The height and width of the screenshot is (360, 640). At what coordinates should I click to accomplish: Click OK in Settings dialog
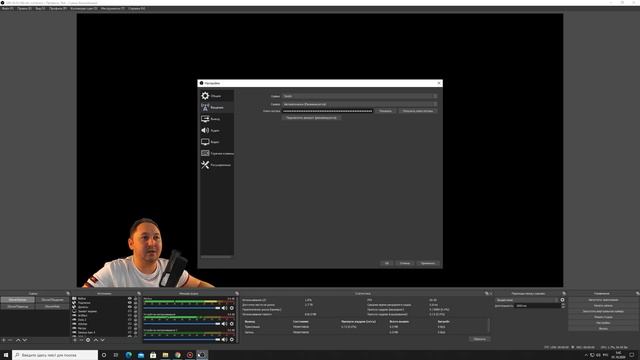click(387, 263)
